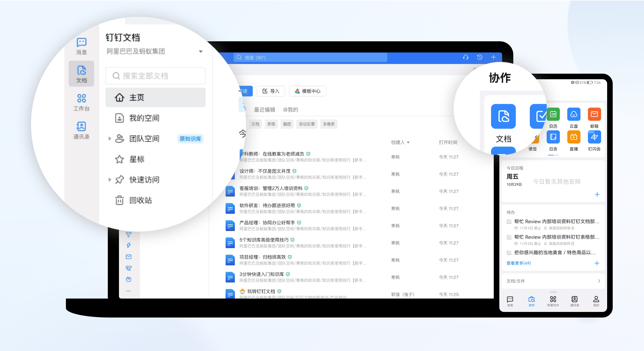
Task: Check off the 帮忙 Review 钉钉文档 todo item
Action: point(509,221)
